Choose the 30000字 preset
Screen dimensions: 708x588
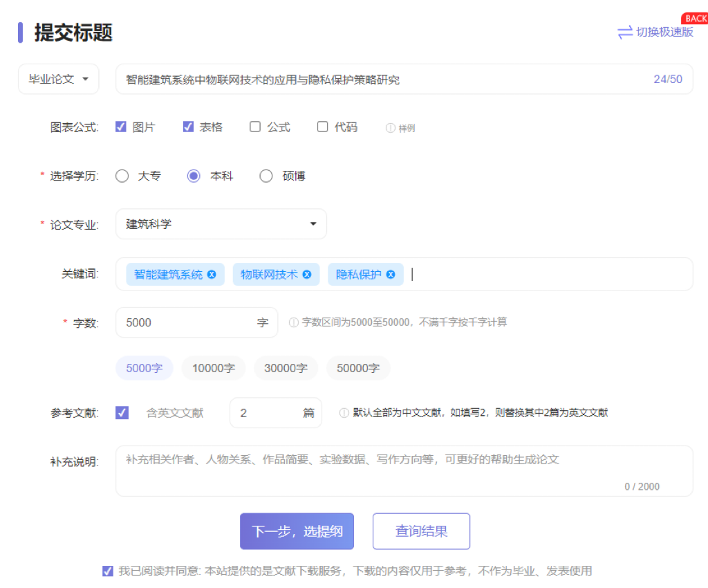[286, 368]
